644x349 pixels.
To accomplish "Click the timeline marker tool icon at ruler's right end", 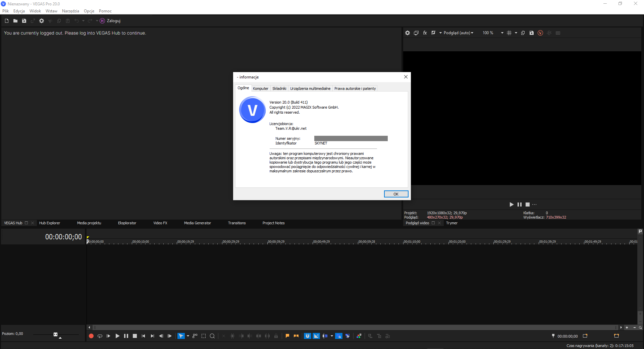I will click(x=640, y=231).
